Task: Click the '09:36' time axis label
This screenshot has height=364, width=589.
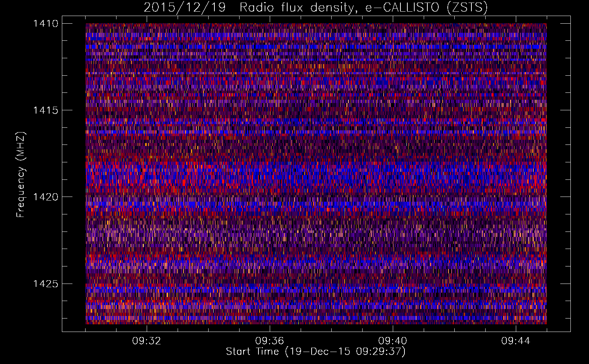Action: pos(270,341)
